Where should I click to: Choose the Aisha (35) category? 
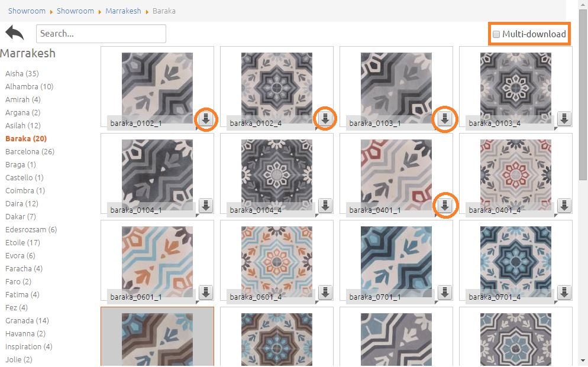(x=22, y=73)
